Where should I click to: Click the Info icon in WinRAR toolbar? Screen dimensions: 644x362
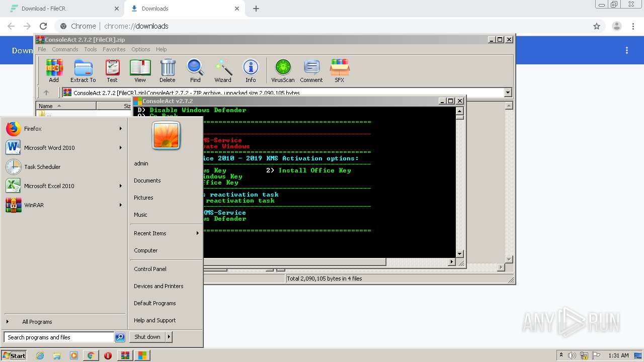click(251, 70)
